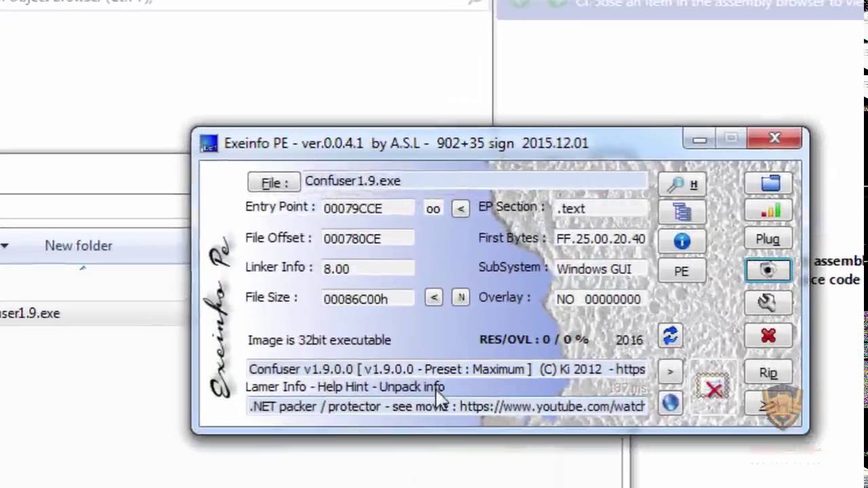Click the SubSystem Windows GUI field
The width and height of the screenshot is (868, 488).
click(x=601, y=268)
